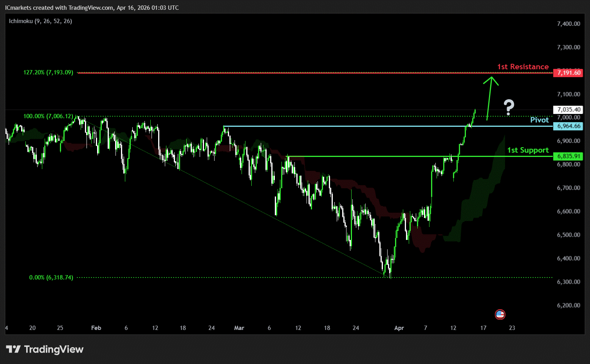Click the green 6,835.91 support price tag
590x364 pixels.
(x=568, y=156)
